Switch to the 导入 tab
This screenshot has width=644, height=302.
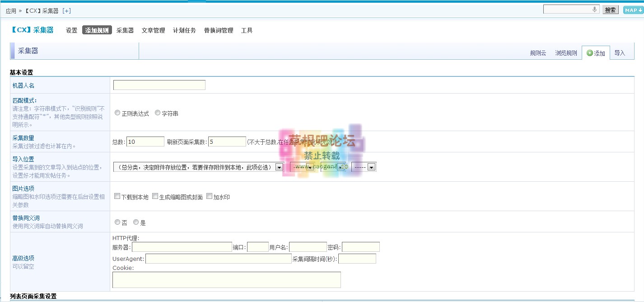click(620, 53)
